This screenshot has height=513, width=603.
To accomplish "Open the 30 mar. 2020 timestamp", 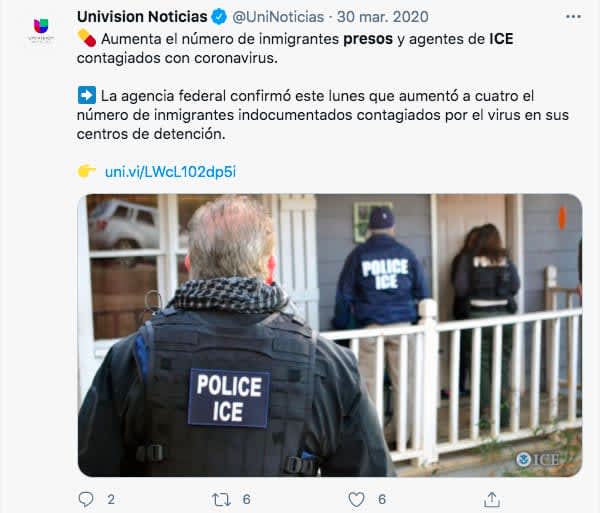I will [383, 17].
